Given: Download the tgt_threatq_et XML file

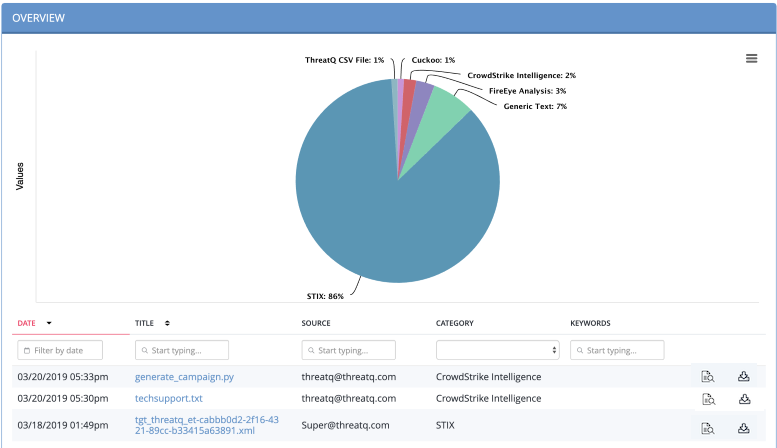Looking at the screenshot, I should tap(743, 428).
